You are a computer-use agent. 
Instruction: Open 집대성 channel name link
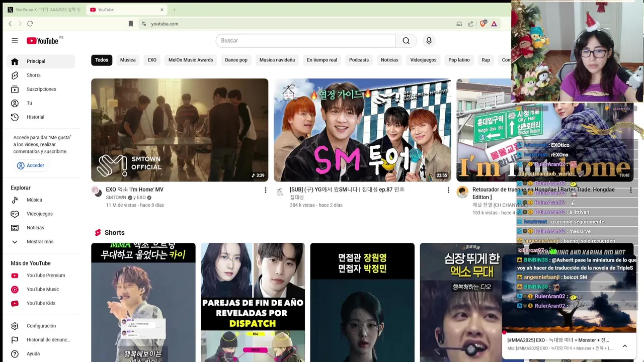297,198
